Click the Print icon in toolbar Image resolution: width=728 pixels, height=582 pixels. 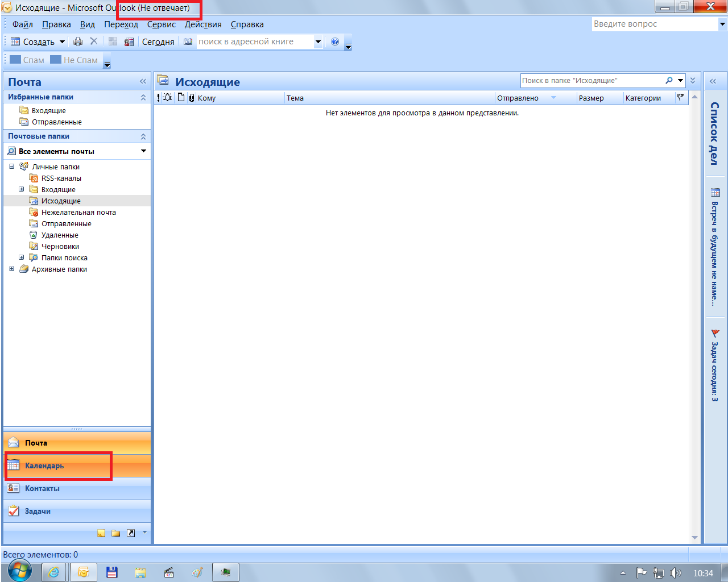tap(78, 41)
